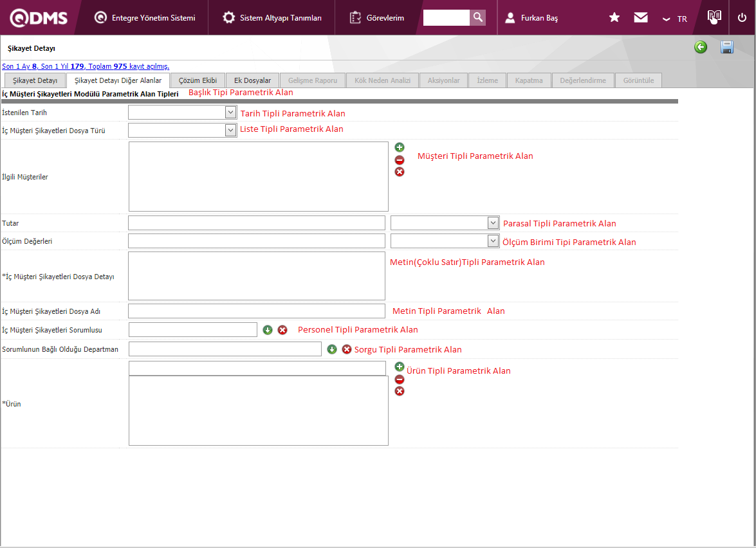The height and width of the screenshot is (548, 756).
Task: Open messages envelope icon
Action: tap(641, 18)
